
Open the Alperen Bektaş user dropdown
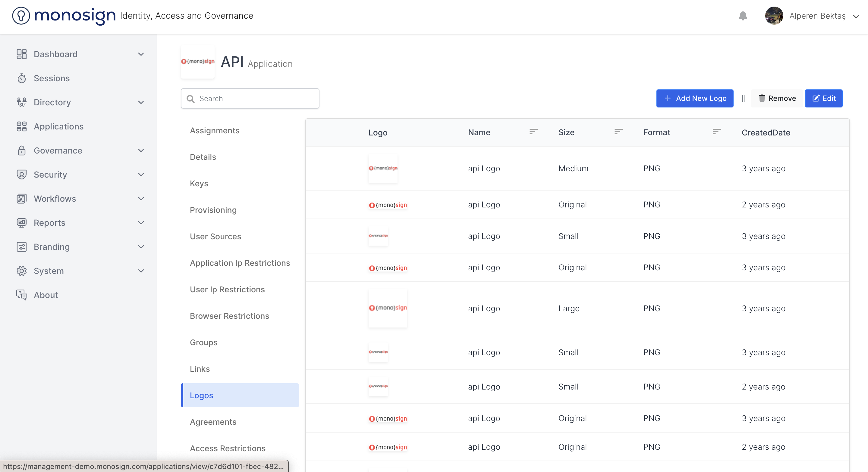click(x=856, y=16)
